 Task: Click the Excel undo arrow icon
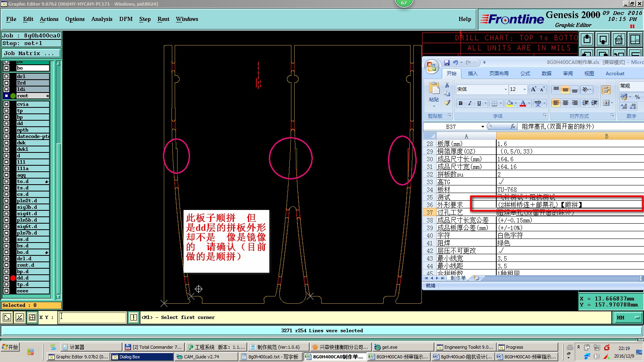[x=456, y=63]
